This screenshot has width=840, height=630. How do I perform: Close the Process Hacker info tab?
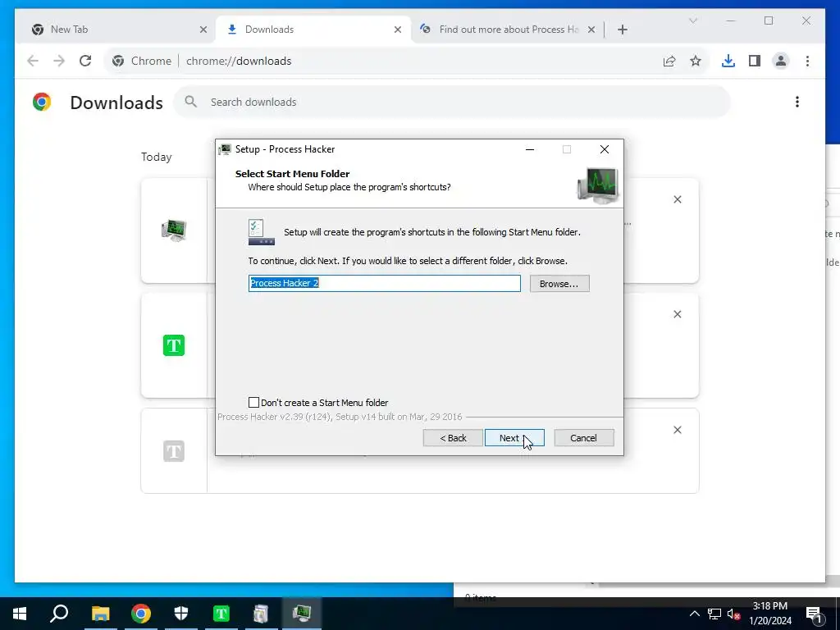pos(591,30)
